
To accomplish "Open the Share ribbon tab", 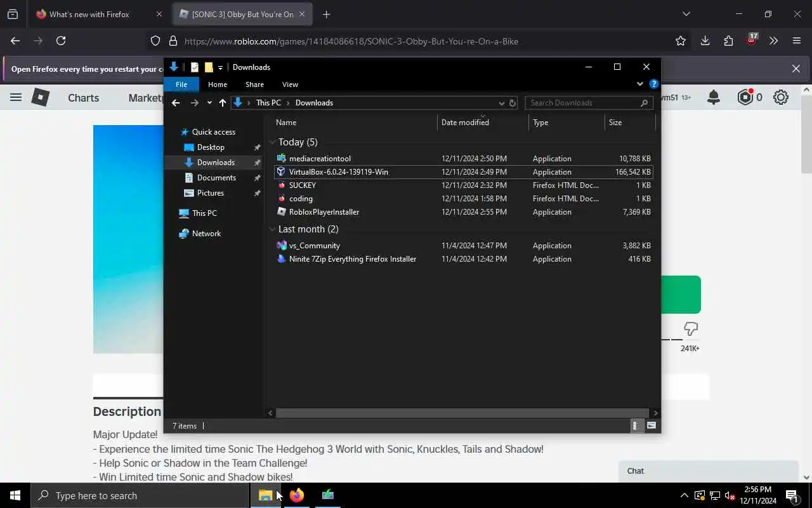I will [254, 84].
